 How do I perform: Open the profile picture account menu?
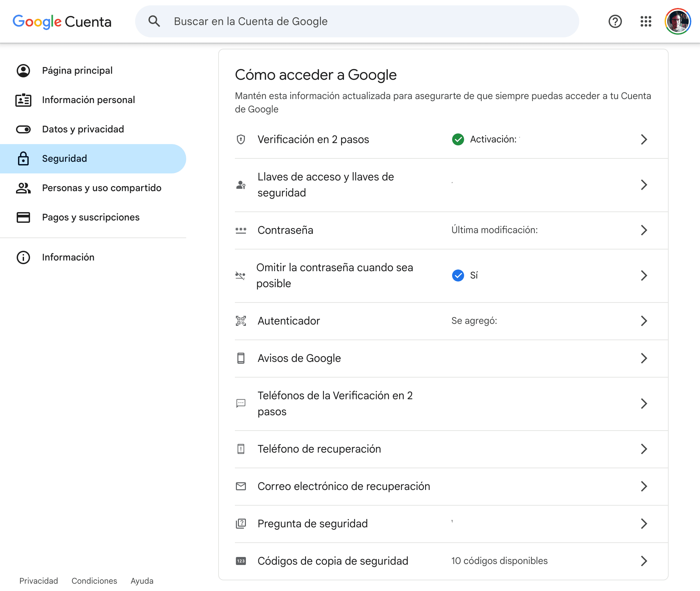(x=677, y=21)
